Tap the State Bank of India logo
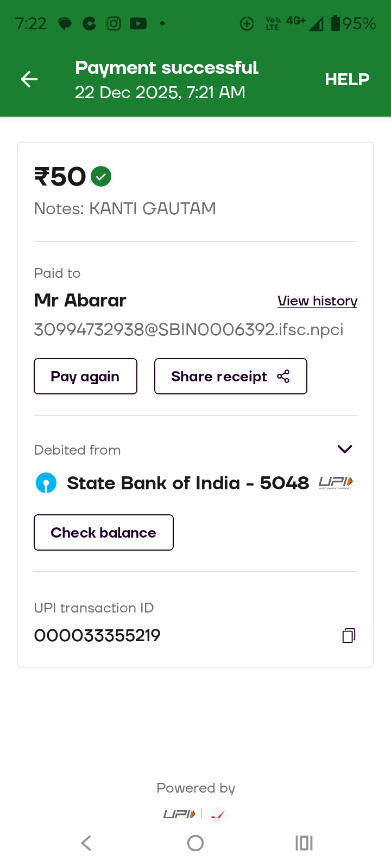 pos(46,483)
